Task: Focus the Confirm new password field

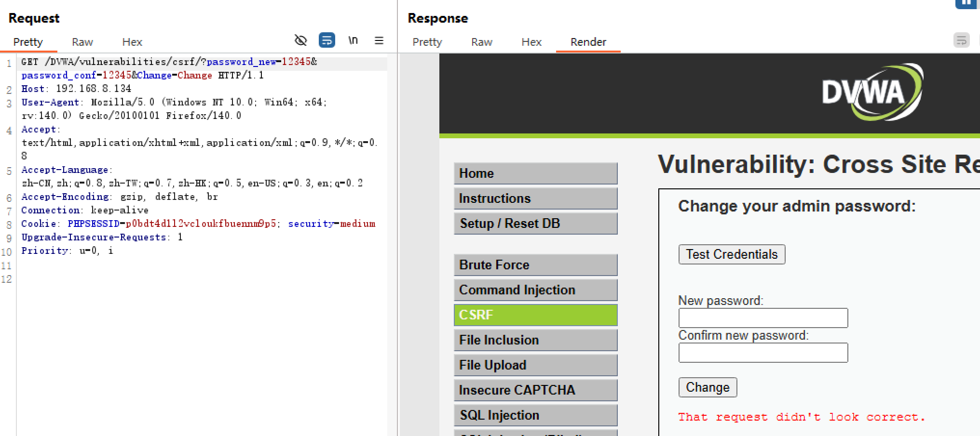Action: click(x=763, y=353)
